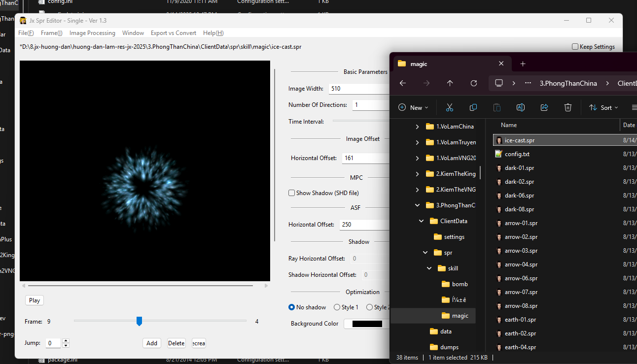Viewport: 637px width, 364px height.
Task: Open the Export vs Convert menu
Action: [174, 33]
